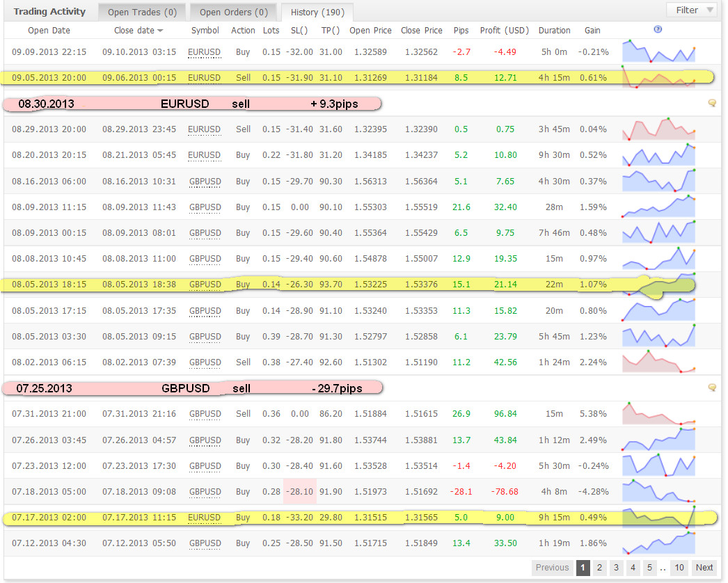Go to page 2
This screenshot has height=583, width=728.
point(599,567)
